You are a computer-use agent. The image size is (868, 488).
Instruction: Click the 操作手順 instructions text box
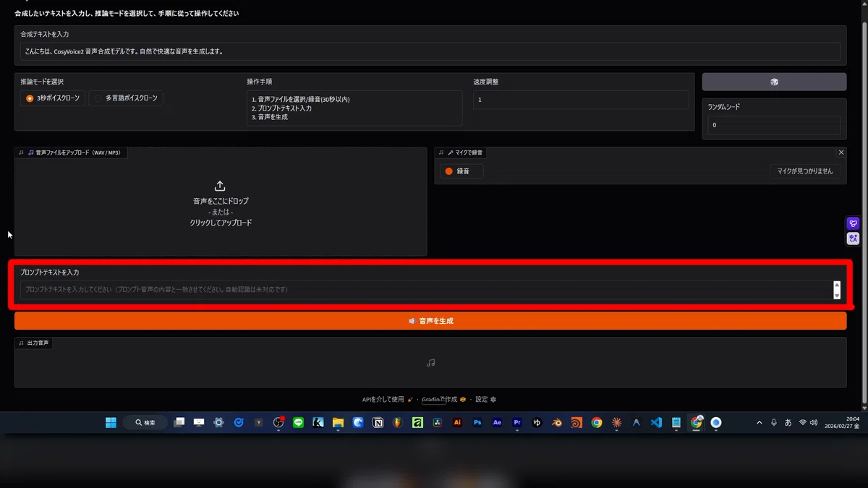coord(354,108)
